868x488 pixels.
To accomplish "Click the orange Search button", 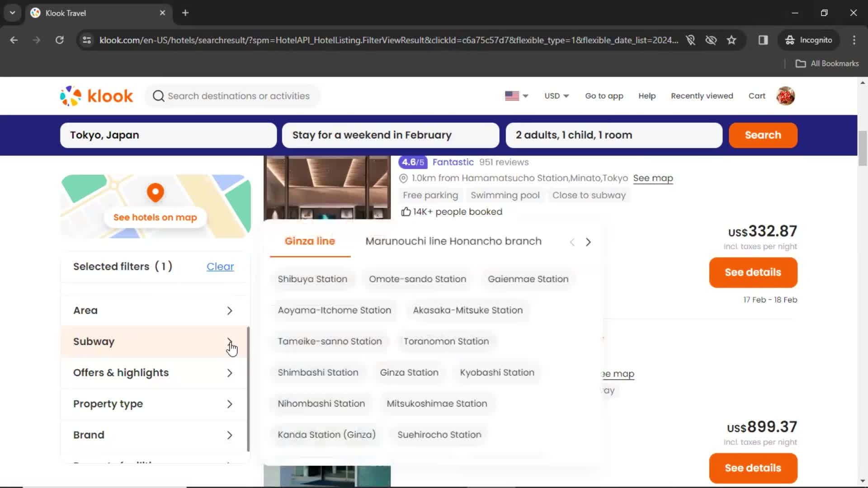I will [x=763, y=135].
